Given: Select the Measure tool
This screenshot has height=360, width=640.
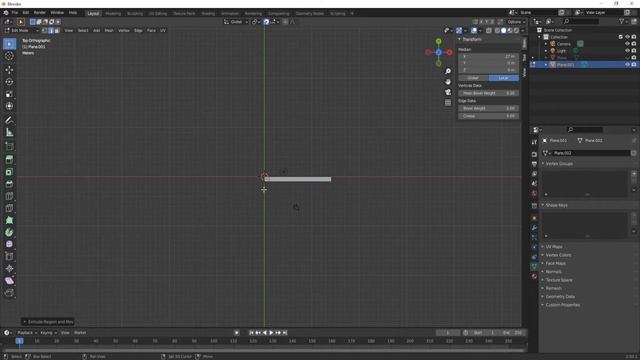Looking at the screenshot, I should tap(9, 132).
